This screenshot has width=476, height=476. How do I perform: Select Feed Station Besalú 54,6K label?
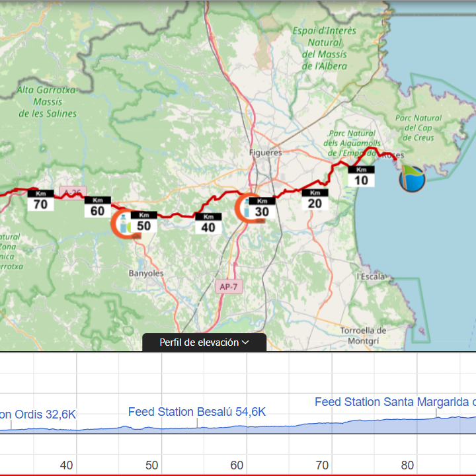[197, 412]
